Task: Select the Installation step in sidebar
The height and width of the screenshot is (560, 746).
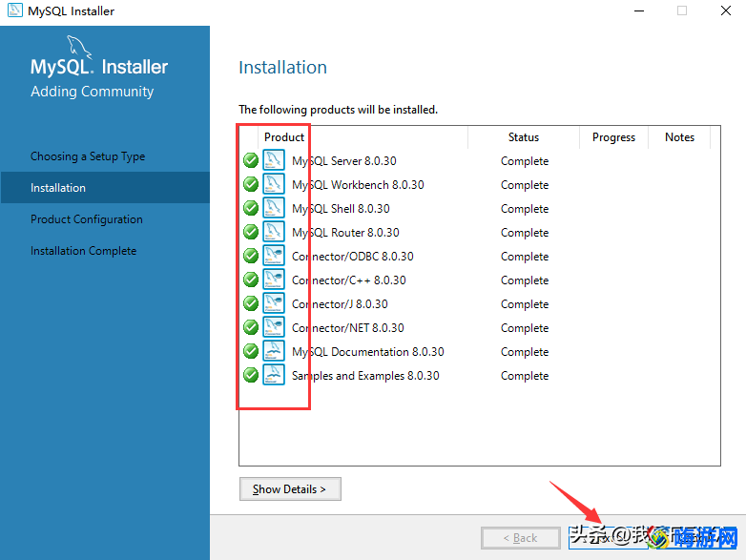Action: click(105, 187)
